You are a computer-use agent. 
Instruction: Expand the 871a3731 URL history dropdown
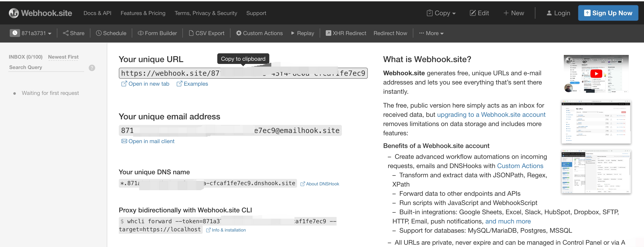(x=37, y=33)
